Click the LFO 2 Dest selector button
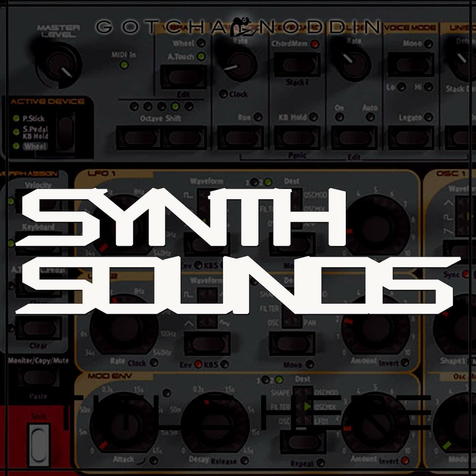 pos(292,343)
